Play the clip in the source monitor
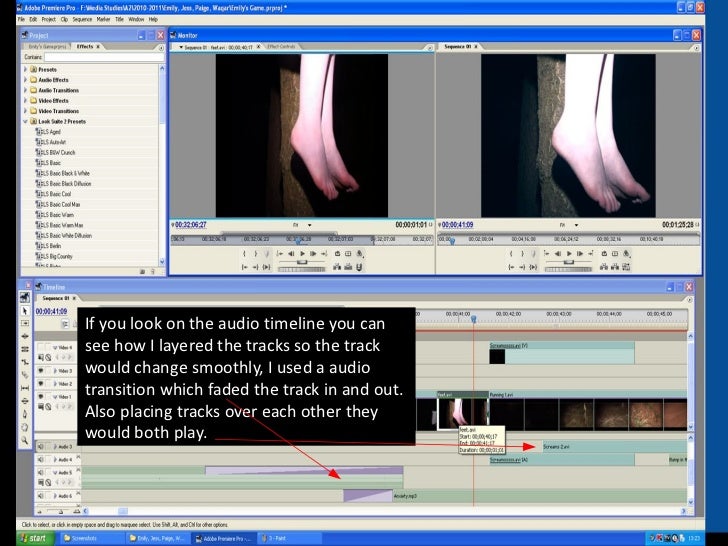This screenshot has width=728, height=546. point(302,254)
